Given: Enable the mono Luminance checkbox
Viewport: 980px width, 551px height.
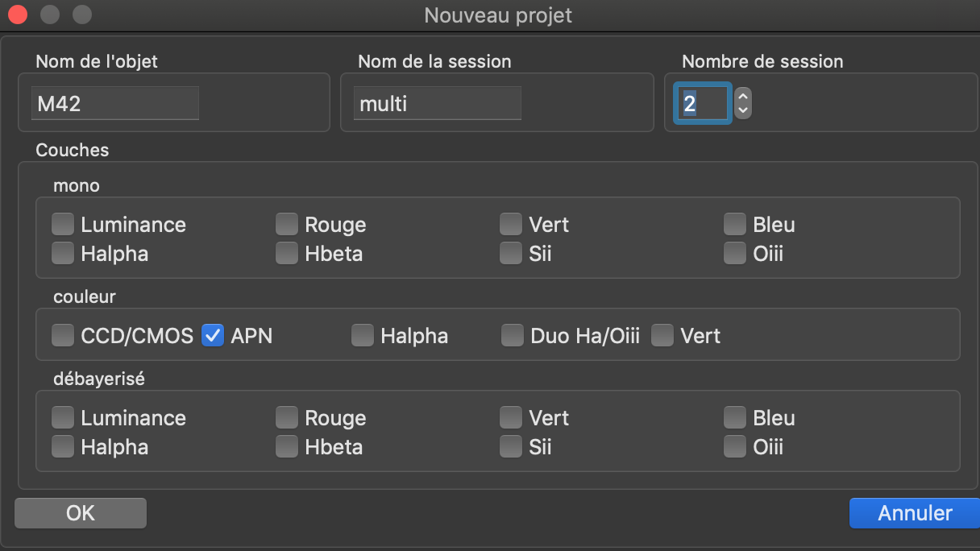Looking at the screenshot, I should (x=63, y=224).
